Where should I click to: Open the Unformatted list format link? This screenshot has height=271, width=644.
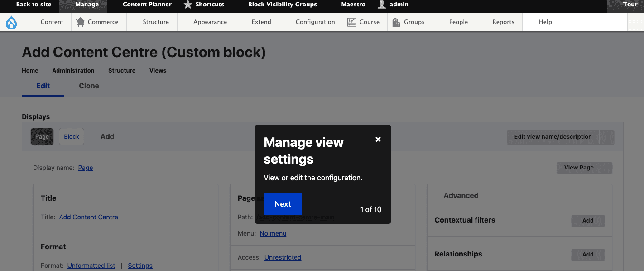[x=91, y=266]
